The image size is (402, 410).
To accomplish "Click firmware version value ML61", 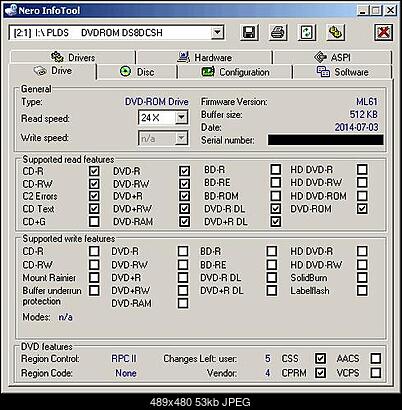I will pyautogui.click(x=367, y=102).
